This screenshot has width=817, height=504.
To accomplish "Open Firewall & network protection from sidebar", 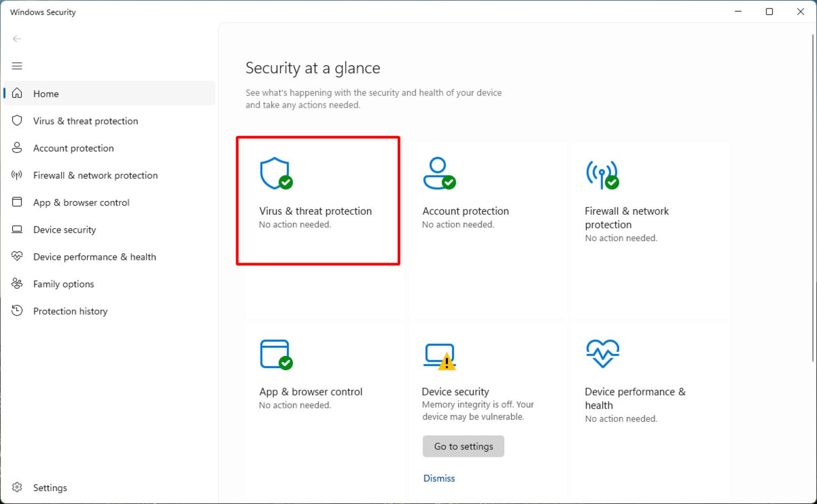I will click(109, 175).
